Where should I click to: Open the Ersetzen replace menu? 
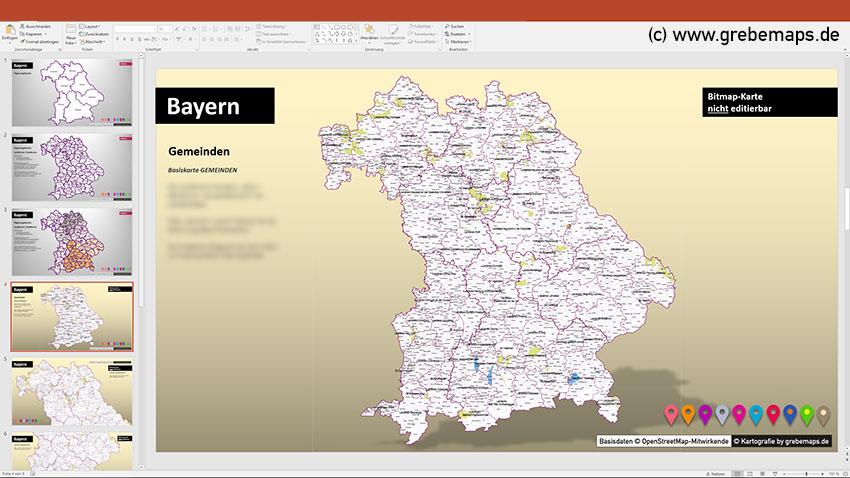[x=458, y=33]
